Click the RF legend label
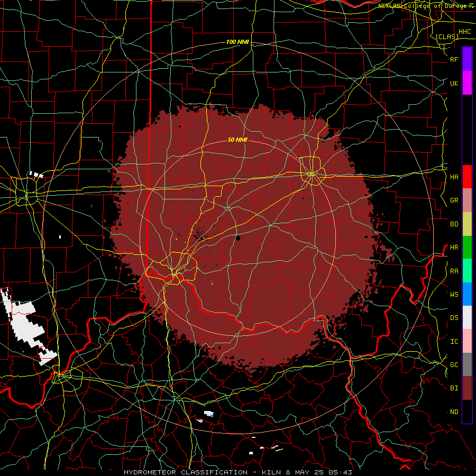The image size is (476, 476). point(454,59)
